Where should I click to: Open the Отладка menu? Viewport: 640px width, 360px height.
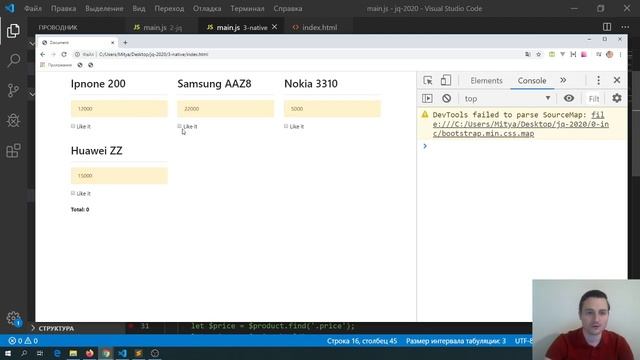[x=207, y=8]
